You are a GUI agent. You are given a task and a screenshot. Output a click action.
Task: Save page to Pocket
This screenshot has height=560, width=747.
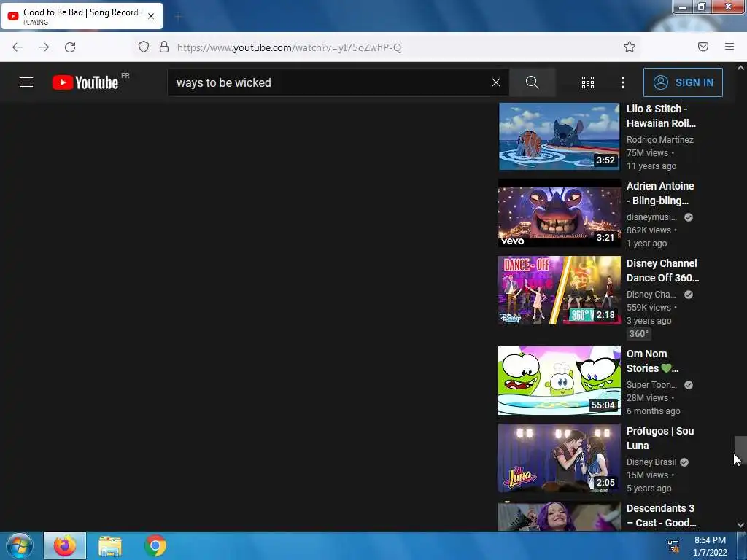click(703, 47)
